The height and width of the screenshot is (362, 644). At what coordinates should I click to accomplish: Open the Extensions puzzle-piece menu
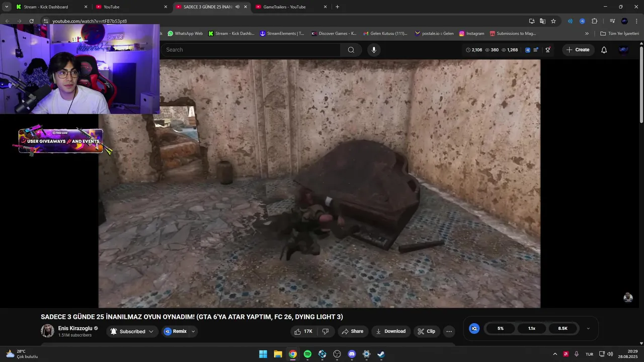(594, 21)
